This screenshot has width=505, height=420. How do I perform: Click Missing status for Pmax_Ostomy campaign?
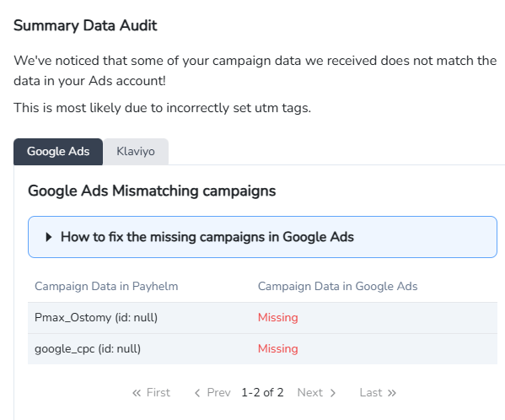(x=278, y=318)
